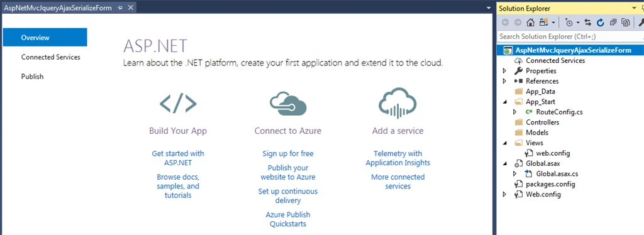Collapse the Views folder
The image size is (644, 235).
pyautogui.click(x=505, y=143)
